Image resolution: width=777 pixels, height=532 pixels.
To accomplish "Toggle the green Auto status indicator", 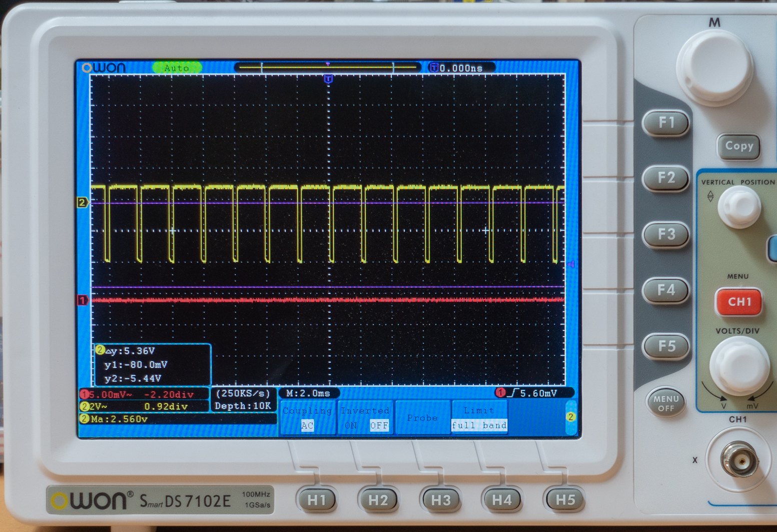I will click(x=177, y=68).
